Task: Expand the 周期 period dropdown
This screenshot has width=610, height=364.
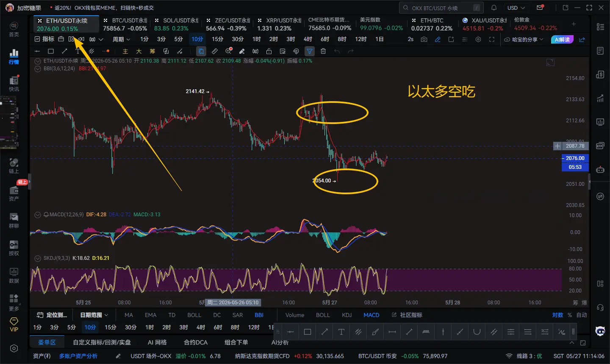Action: tap(121, 39)
